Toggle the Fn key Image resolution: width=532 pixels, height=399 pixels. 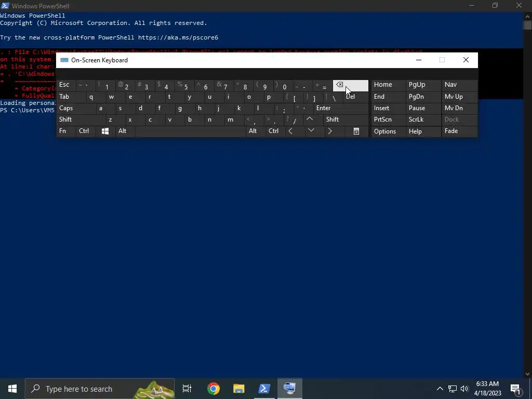pyautogui.click(x=66, y=131)
